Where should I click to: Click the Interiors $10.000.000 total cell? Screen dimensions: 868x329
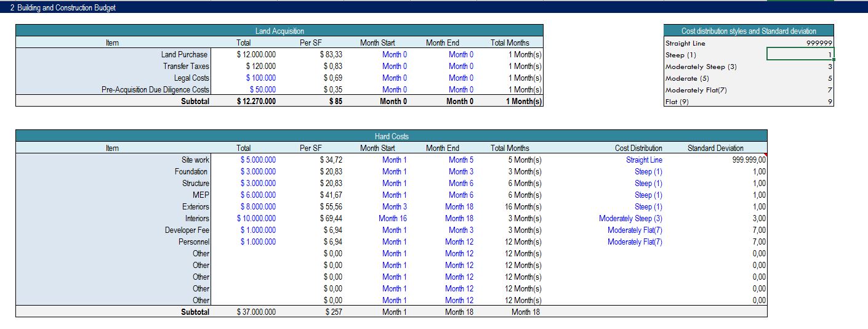pos(256,218)
